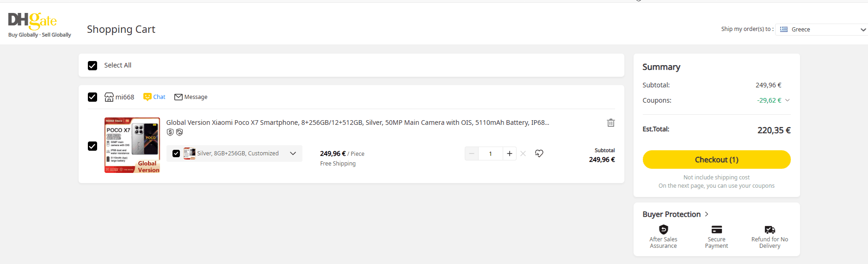Click the 'Buy Globally · Sell Globally' tagline
868x264 pixels.
tap(40, 35)
